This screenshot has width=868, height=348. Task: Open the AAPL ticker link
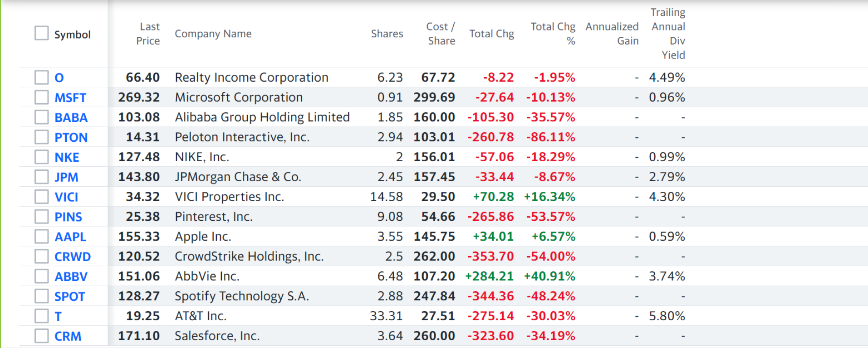[70, 237]
